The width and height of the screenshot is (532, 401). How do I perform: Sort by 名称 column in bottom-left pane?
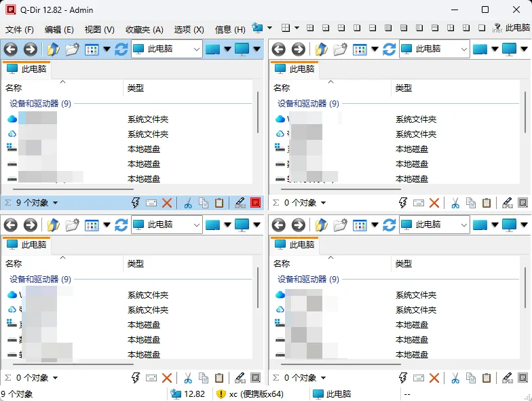pos(62,263)
